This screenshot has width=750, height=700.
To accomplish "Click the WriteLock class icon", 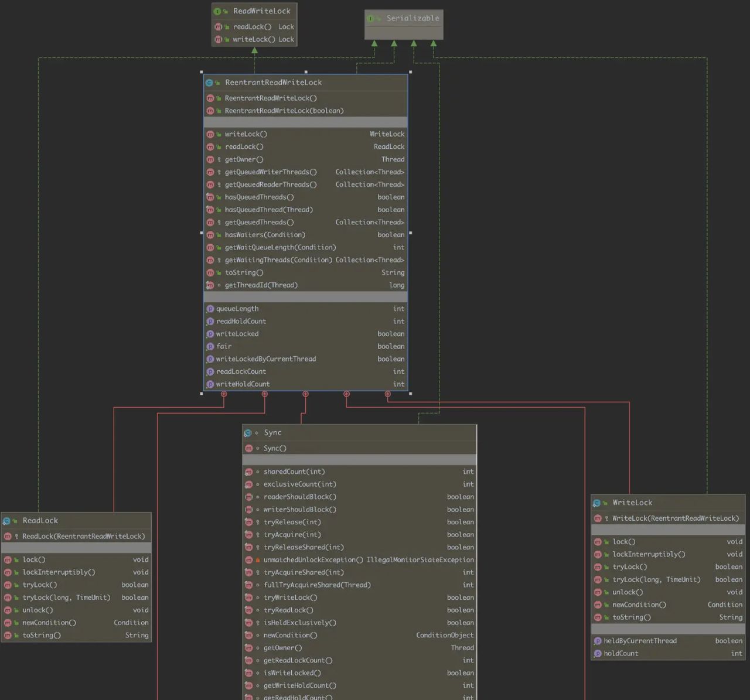I will 596,503.
